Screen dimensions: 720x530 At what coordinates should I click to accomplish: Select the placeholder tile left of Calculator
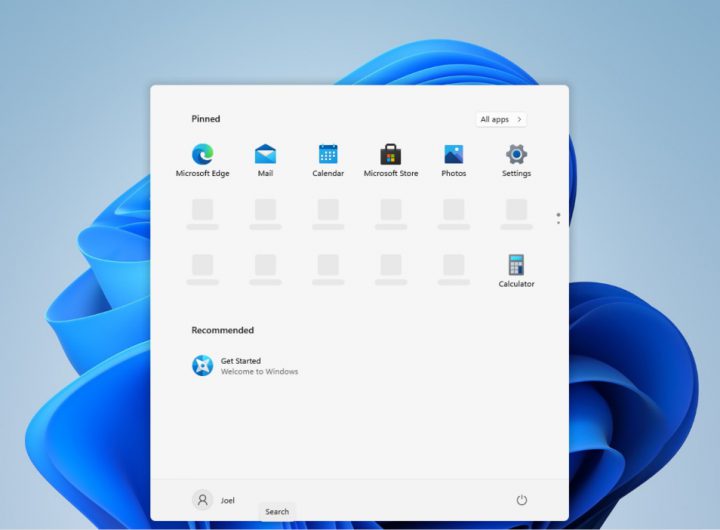(x=454, y=265)
